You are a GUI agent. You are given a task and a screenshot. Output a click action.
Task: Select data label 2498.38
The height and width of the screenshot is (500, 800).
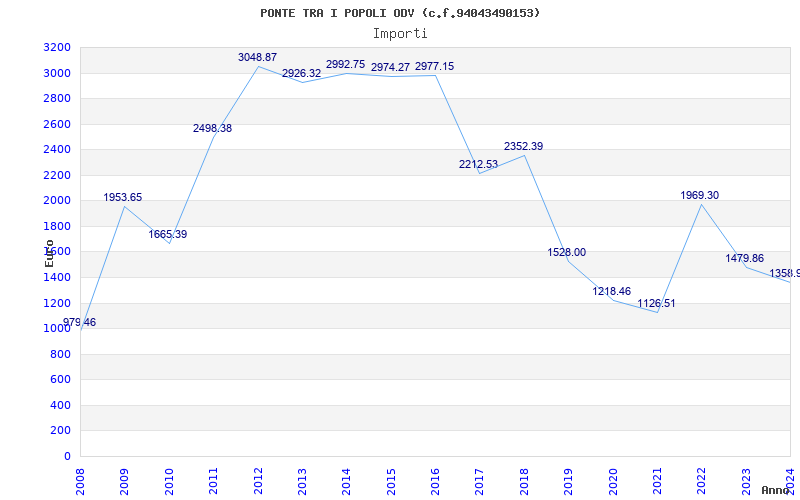212,129
